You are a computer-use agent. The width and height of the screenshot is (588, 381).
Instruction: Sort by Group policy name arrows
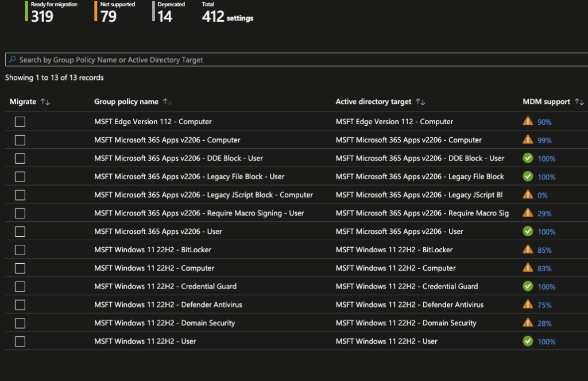[x=167, y=102]
